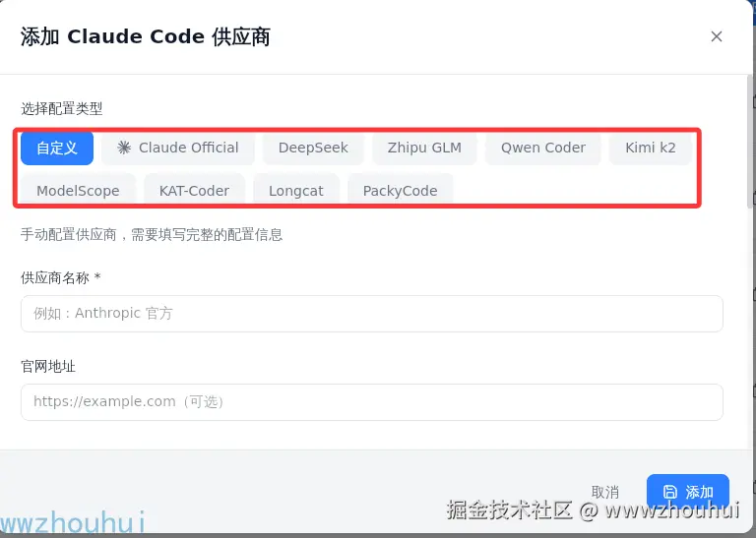The height and width of the screenshot is (538, 756).
Task: Click the 取消 cancel button
Action: (x=605, y=492)
